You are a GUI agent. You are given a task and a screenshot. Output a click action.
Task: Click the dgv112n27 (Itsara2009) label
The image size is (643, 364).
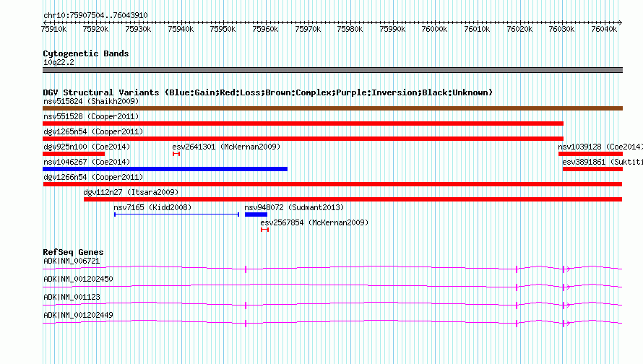[131, 192]
